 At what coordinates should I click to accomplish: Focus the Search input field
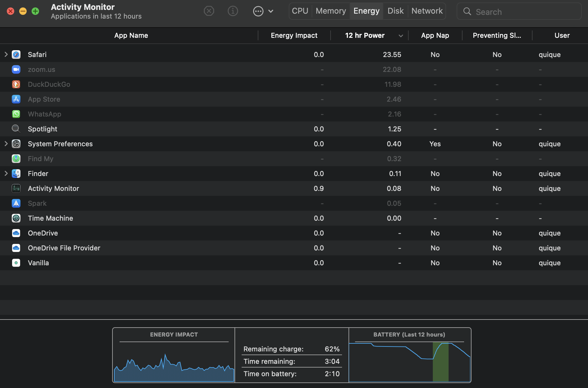click(519, 11)
